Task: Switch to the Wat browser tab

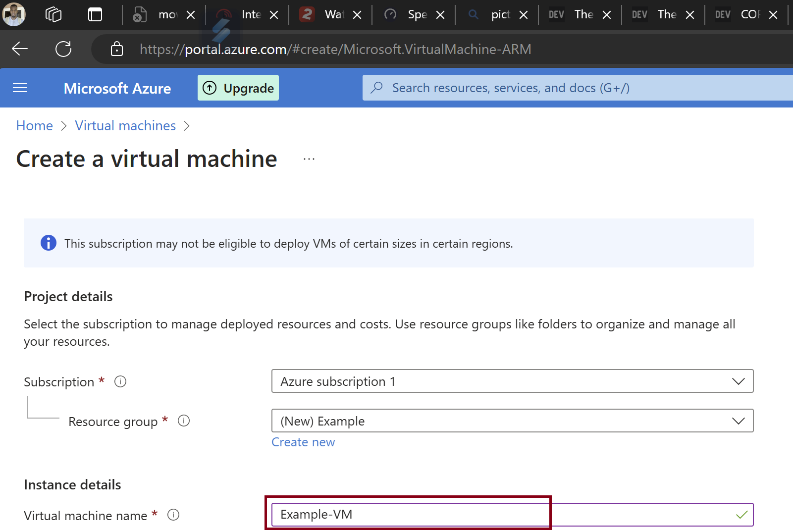Action: tap(328, 15)
